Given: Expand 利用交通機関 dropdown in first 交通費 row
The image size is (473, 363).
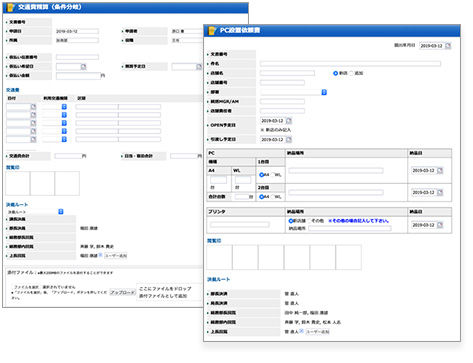Looking at the screenshot, I should point(64,107).
